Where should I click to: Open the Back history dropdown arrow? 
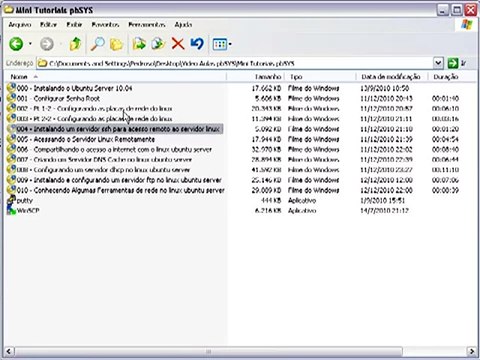[x=30, y=44]
